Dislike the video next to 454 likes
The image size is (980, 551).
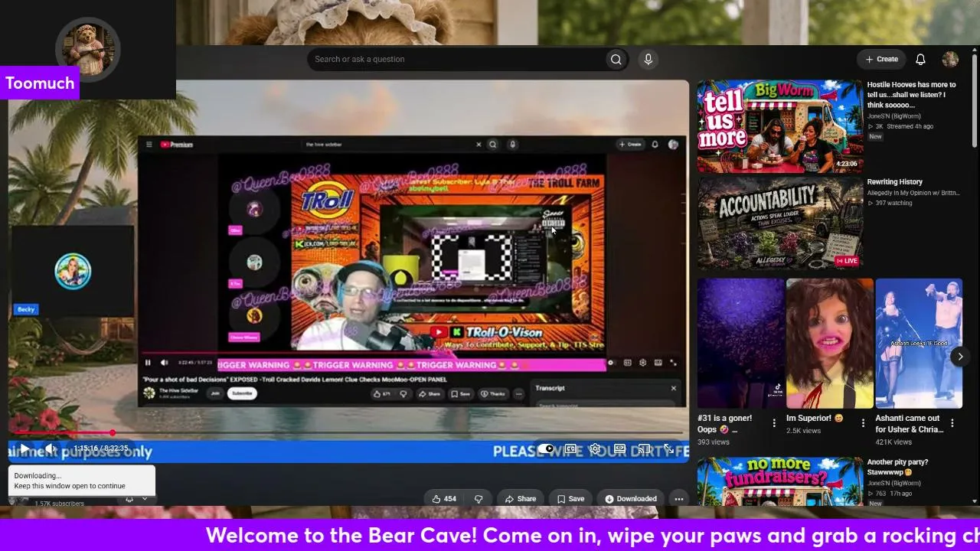coord(479,499)
